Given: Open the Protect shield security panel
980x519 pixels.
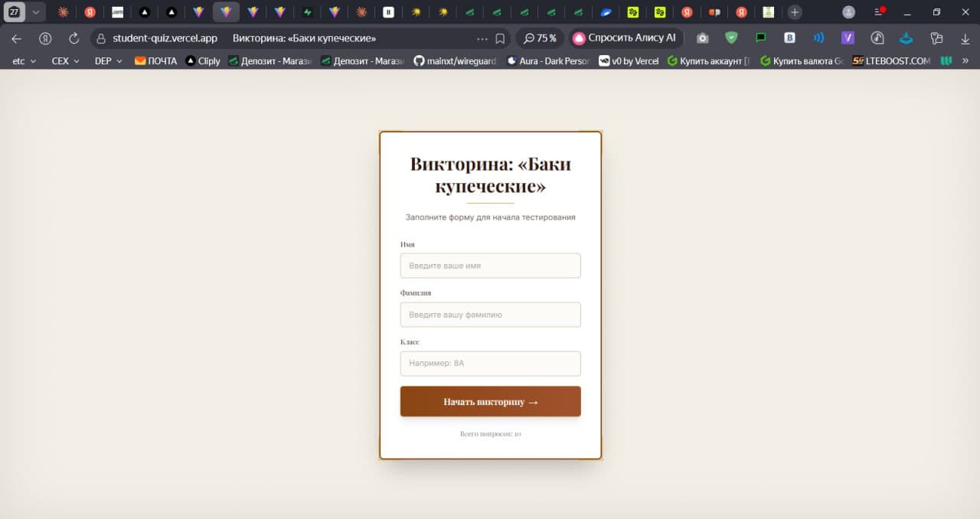Looking at the screenshot, I should [x=731, y=38].
